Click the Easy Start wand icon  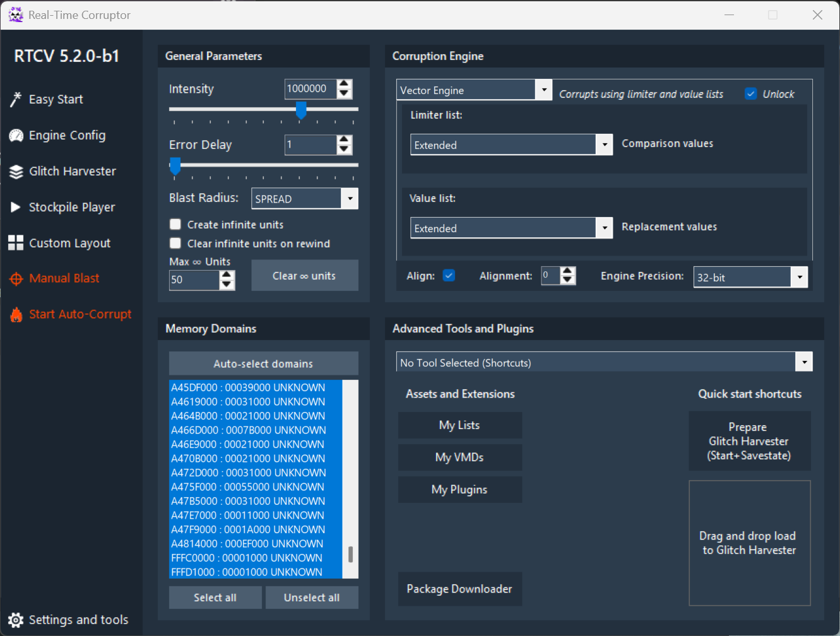(16, 99)
